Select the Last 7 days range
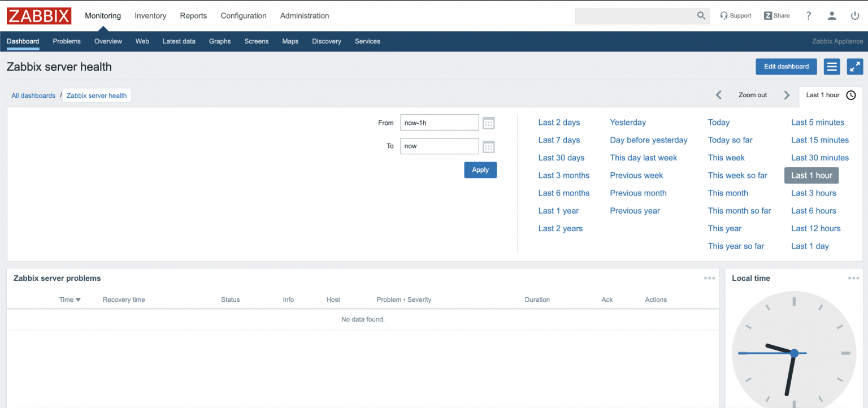The image size is (868, 408). [x=559, y=140]
